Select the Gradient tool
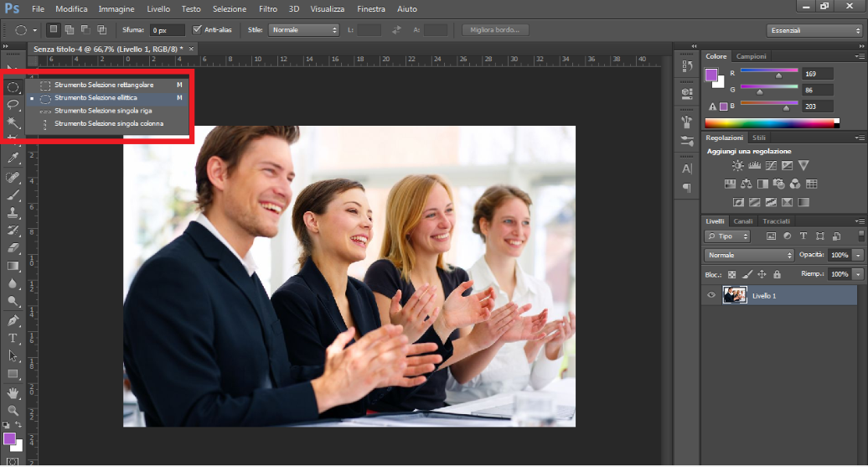The height and width of the screenshot is (467, 868). click(x=13, y=266)
